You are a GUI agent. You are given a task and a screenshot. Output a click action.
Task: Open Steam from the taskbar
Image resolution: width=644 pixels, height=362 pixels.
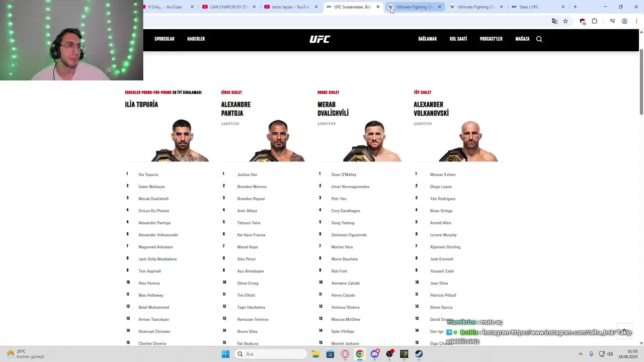419,354
